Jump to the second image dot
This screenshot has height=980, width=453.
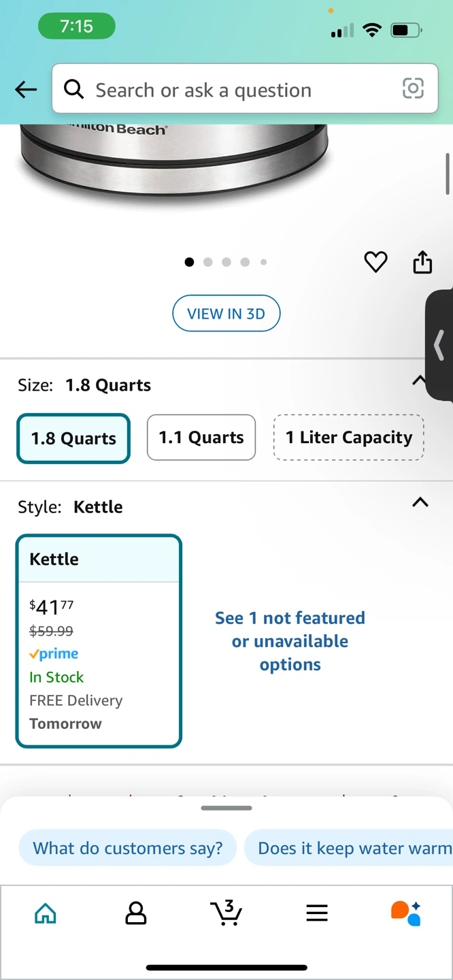[208, 262]
